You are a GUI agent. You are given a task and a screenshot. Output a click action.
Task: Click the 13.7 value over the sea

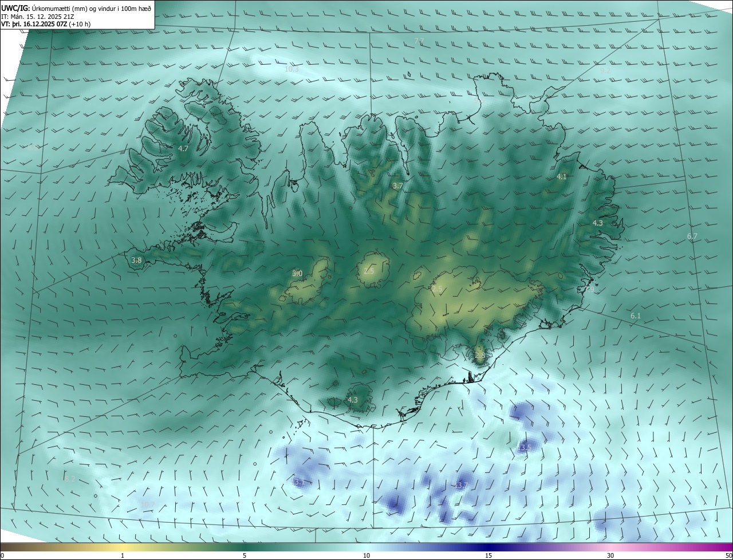[462, 486]
